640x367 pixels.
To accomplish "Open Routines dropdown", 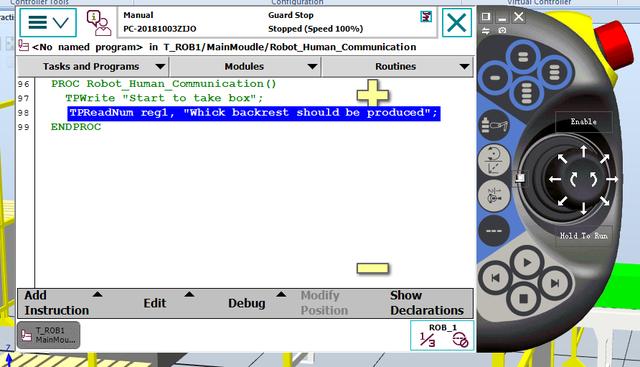I will point(398,67).
